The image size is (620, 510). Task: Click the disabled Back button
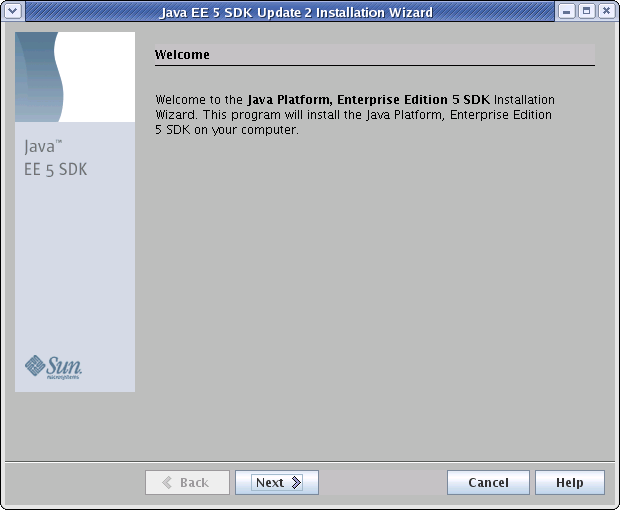point(187,482)
